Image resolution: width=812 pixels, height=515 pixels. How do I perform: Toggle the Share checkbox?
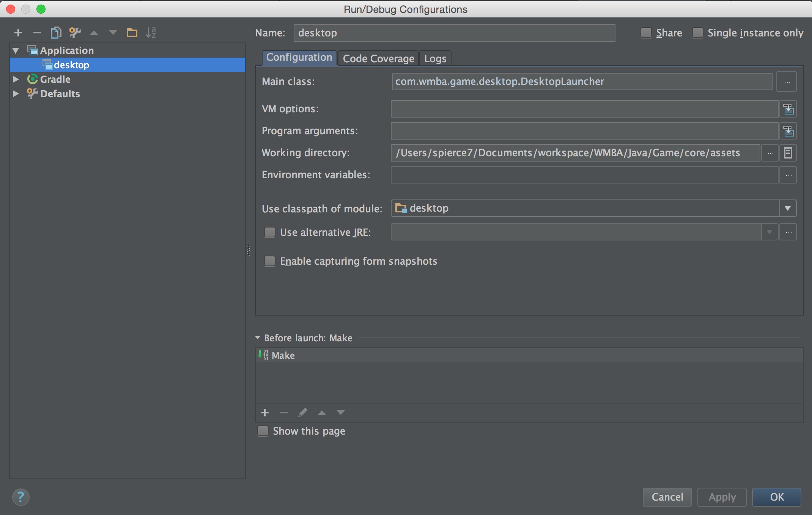point(645,33)
